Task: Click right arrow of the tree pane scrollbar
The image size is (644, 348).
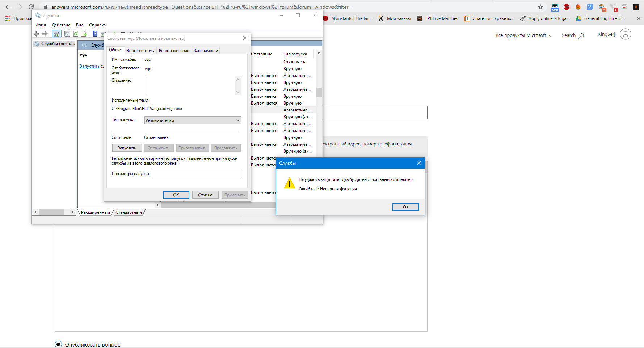Action: pyautogui.click(x=72, y=212)
